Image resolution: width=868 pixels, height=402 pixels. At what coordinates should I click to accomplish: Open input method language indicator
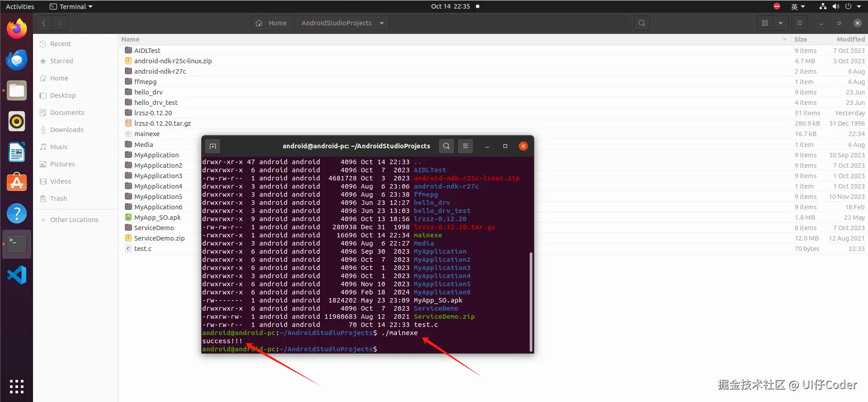[x=797, y=6]
